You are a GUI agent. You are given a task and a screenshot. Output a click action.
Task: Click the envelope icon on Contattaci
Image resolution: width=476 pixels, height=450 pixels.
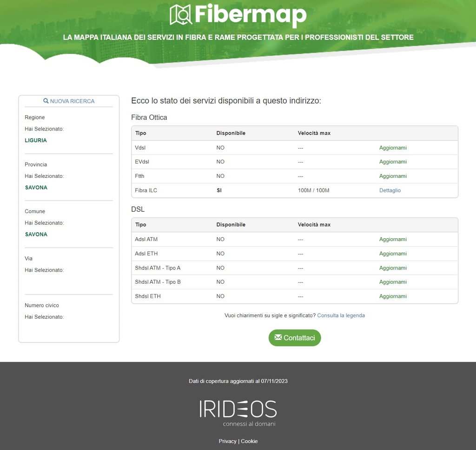point(278,337)
